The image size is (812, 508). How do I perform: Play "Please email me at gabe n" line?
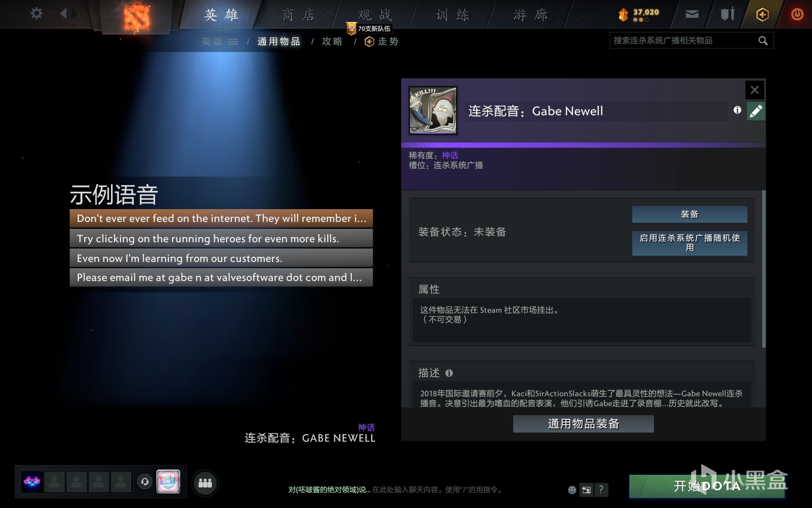(x=221, y=278)
